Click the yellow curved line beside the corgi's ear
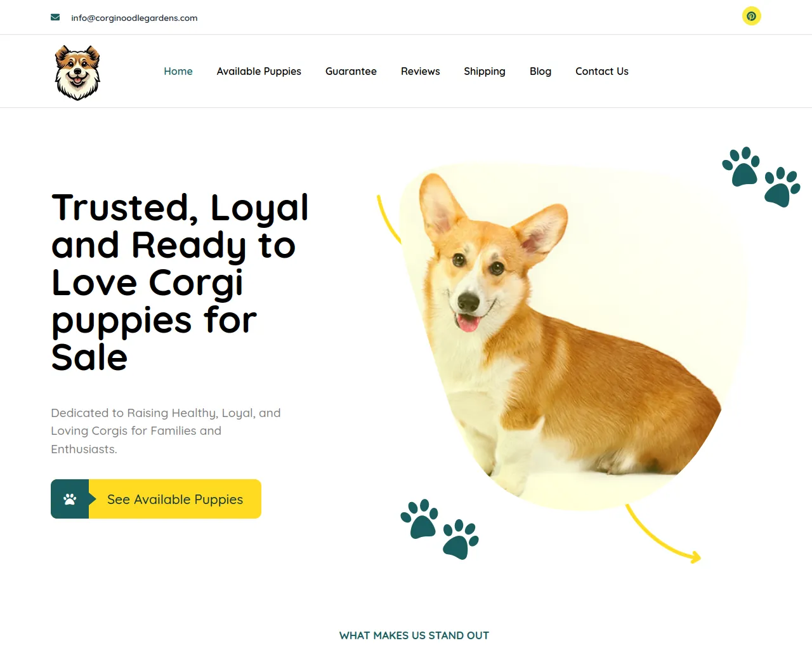812x650 pixels. pos(389,219)
